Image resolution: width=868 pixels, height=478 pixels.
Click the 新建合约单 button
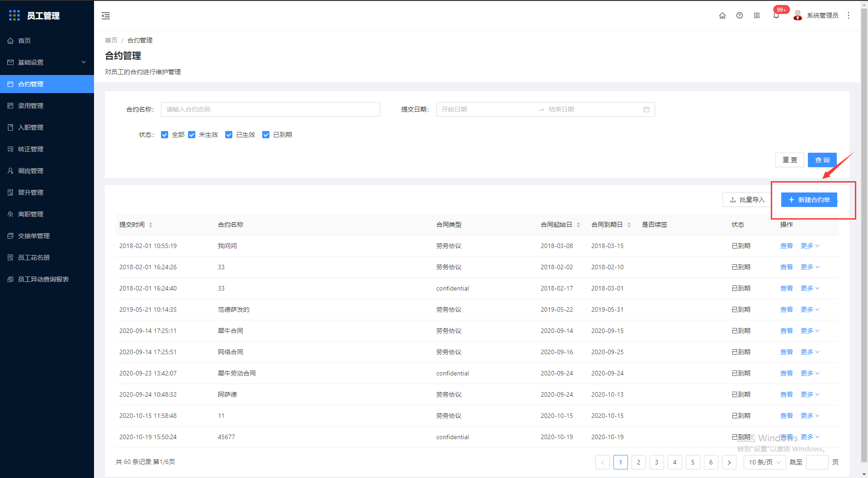[x=809, y=200]
